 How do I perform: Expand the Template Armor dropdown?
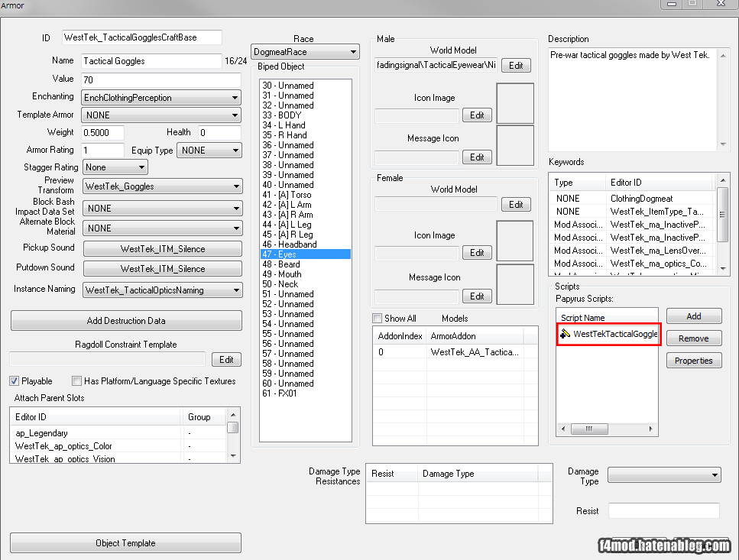tap(161, 115)
